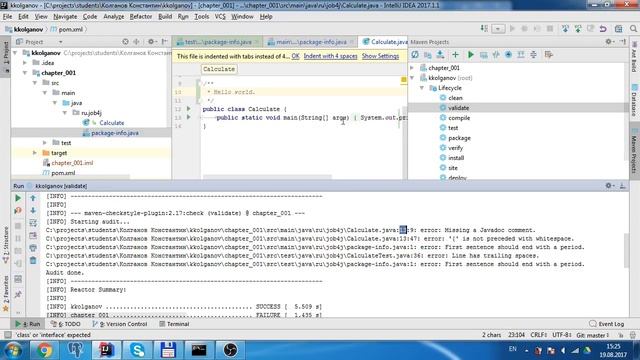This screenshot has height=360, width=640.
Task: Click the Git: master branch widget
Action: click(592, 335)
